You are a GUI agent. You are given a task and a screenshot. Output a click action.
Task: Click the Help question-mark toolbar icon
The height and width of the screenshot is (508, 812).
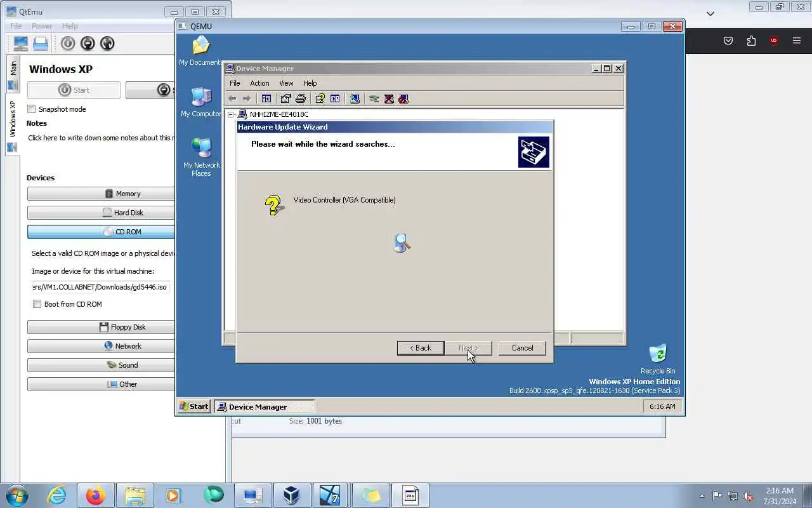click(320, 98)
